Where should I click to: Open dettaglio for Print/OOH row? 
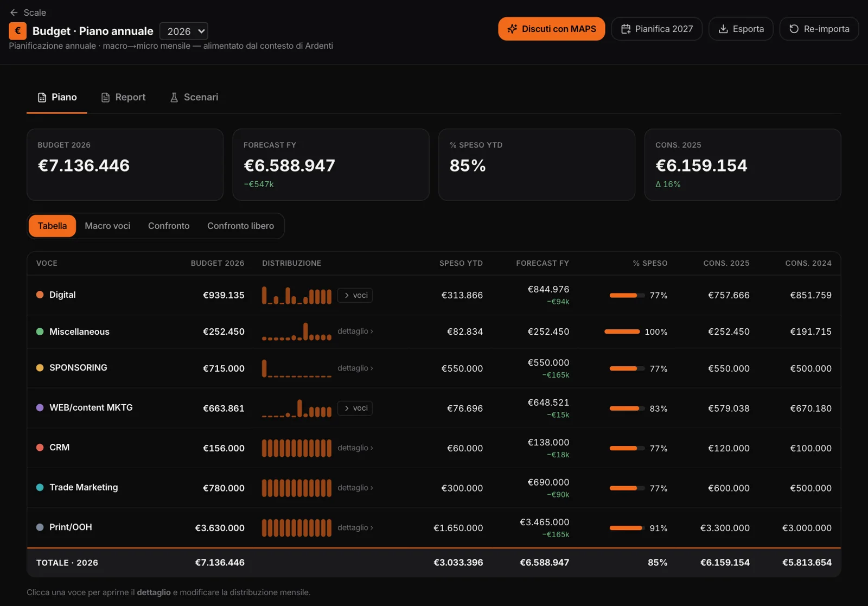pos(355,527)
